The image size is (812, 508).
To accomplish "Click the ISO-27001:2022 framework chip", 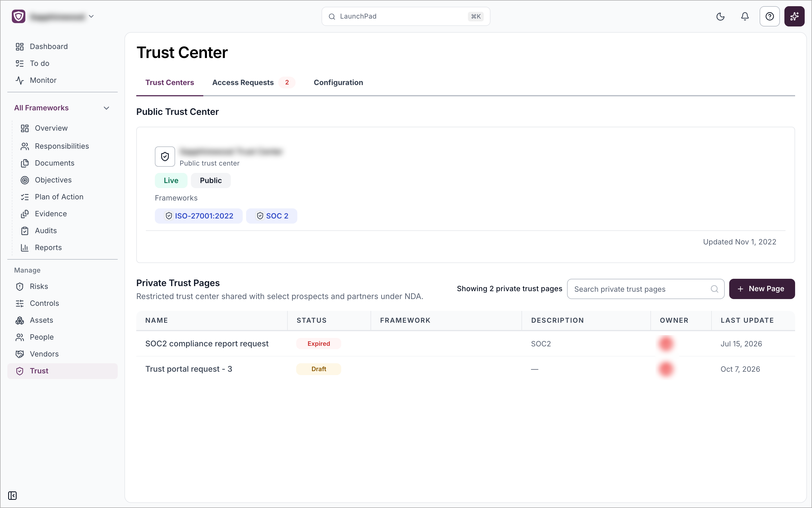I will pos(198,216).
